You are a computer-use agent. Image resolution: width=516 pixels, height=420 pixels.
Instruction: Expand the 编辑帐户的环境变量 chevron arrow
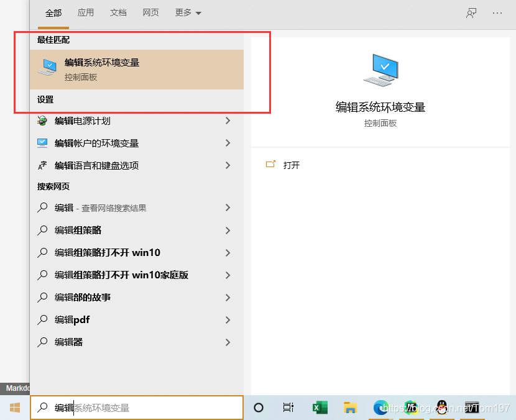(228, 143)
